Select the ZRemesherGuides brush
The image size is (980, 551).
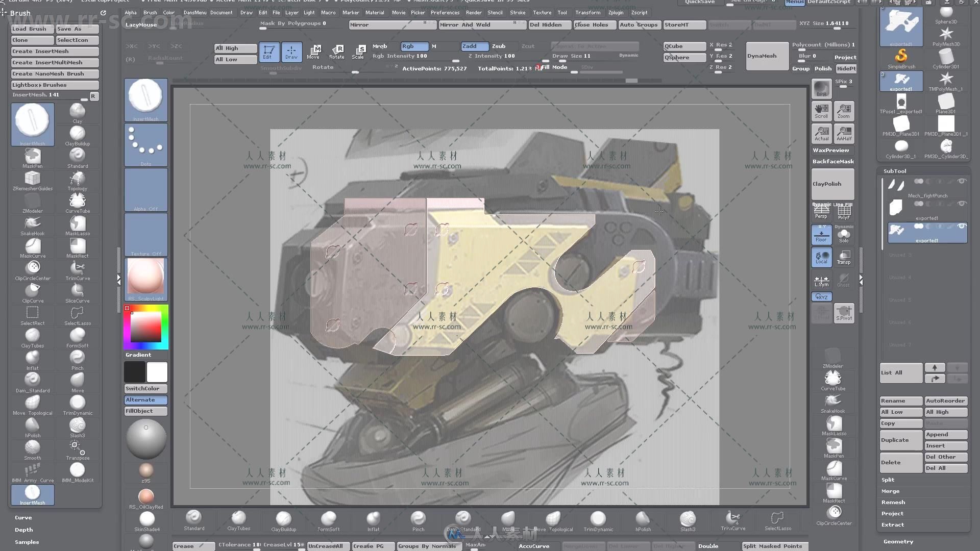pos(33,181)
